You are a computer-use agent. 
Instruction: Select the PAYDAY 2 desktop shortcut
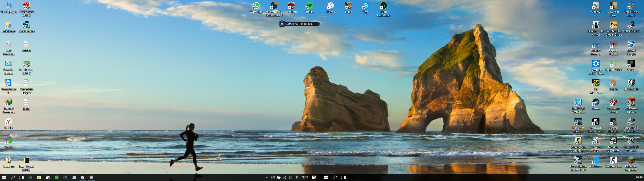[596, 162]
